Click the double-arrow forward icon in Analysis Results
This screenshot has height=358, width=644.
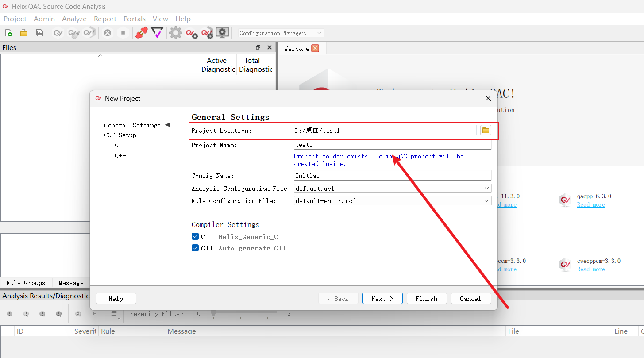pyautogui.click(x=95, y=314)
